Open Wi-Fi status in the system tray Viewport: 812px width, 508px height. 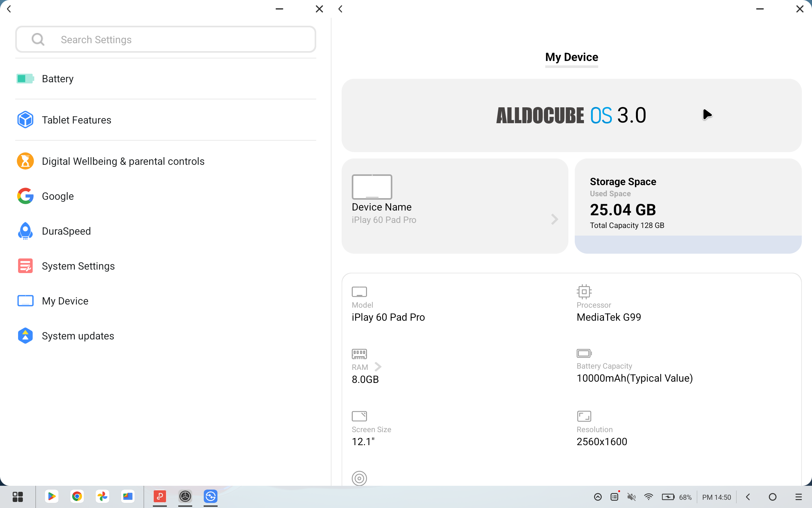[649, 497]
